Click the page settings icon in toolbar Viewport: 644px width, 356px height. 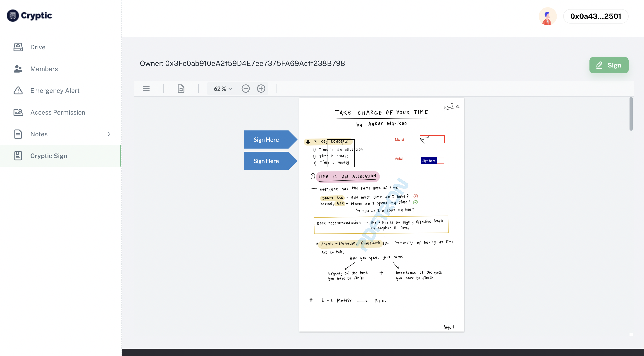click(181, 89)
